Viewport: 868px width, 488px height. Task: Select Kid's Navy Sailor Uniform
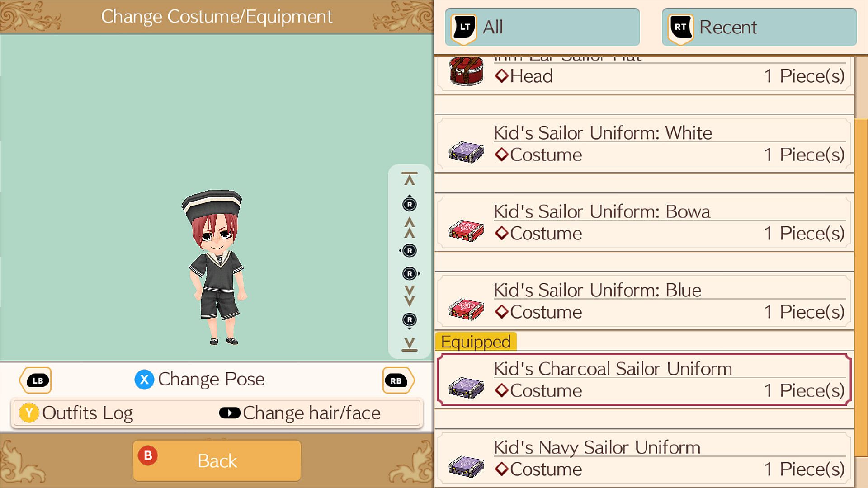click(644, 459)
